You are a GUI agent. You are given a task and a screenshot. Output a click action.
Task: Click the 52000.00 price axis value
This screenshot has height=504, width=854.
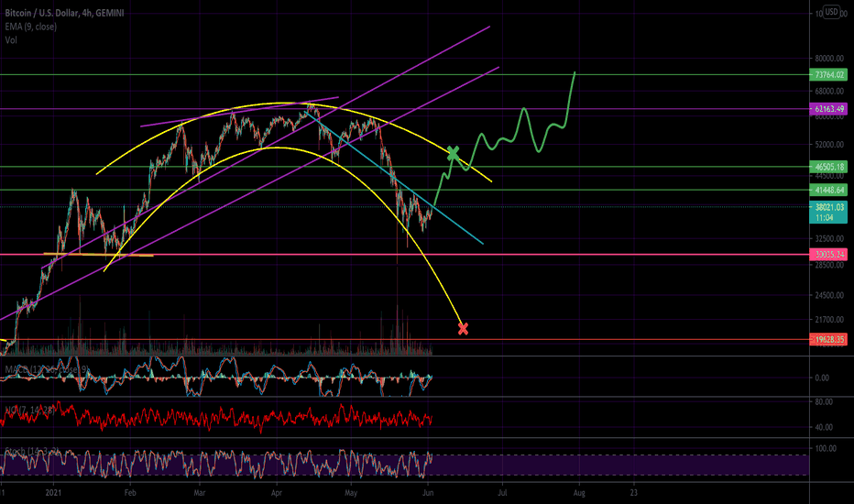[x=829, y=145]
